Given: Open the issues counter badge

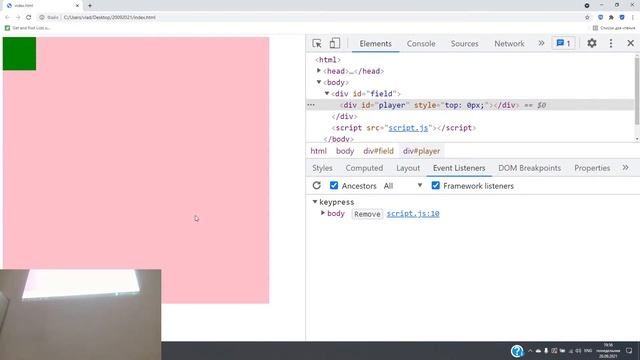Looking at the screenshot, I should click(564, 43).
